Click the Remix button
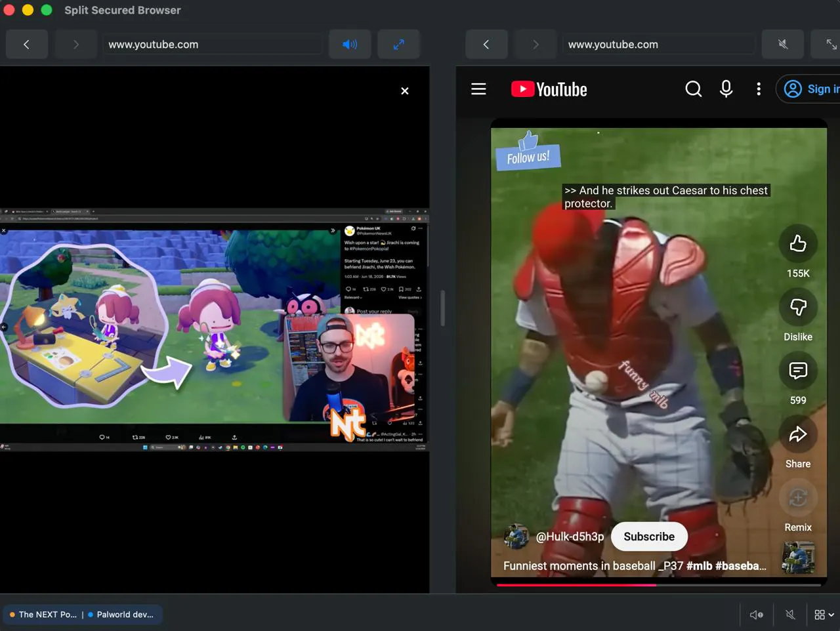 798,498
